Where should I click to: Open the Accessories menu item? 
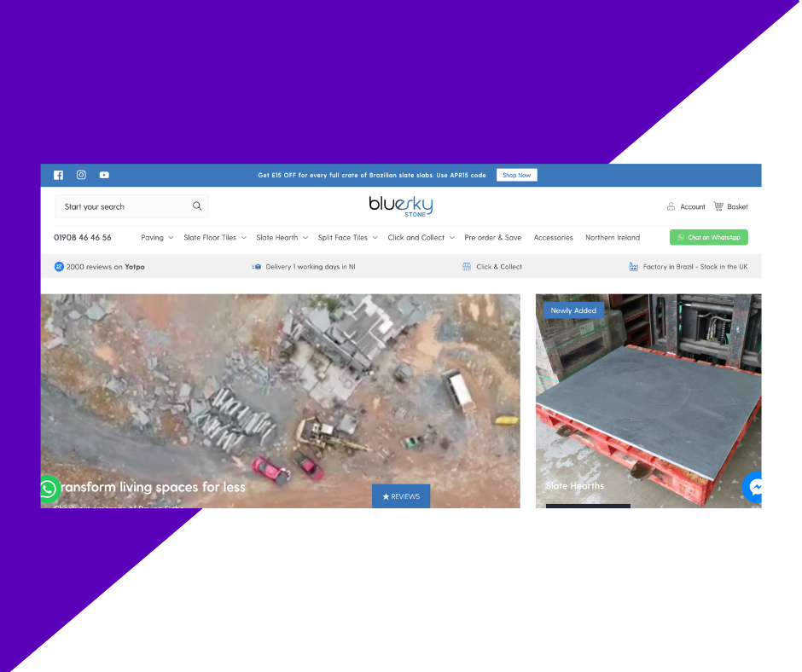(554, 237)
